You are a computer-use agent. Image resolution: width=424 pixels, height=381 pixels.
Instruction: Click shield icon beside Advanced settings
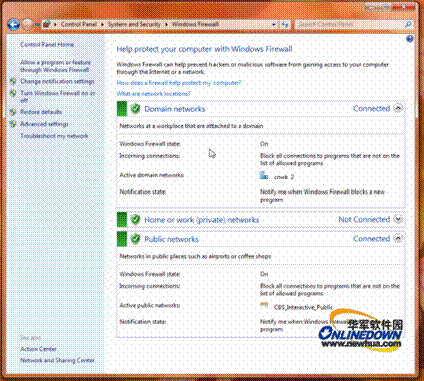(13, 124)
